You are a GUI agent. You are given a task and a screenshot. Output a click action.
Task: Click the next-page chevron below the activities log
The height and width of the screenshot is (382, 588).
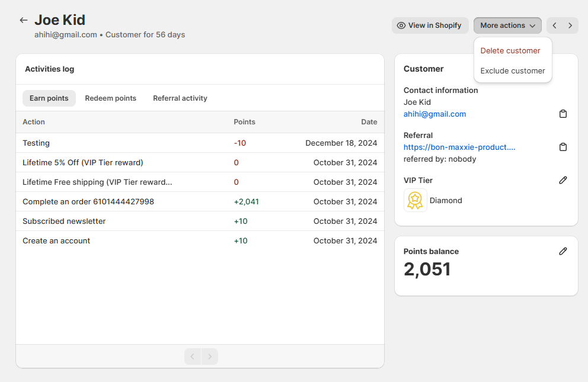[x=210, y=356]
